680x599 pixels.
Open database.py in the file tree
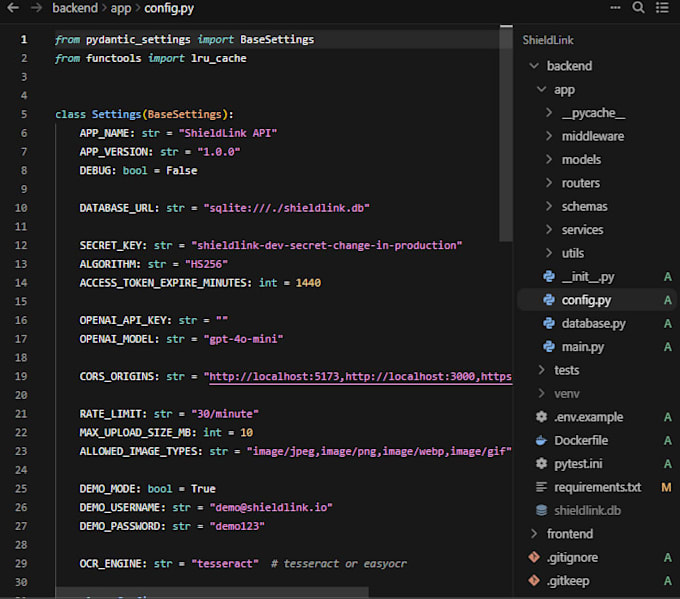(x=594, y=324)
